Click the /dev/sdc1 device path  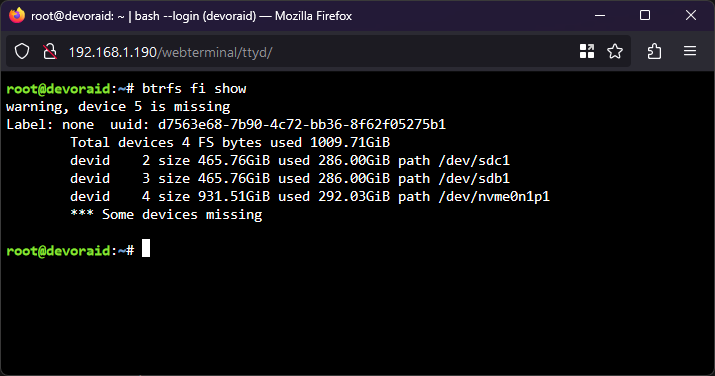(x=474, y=160)
